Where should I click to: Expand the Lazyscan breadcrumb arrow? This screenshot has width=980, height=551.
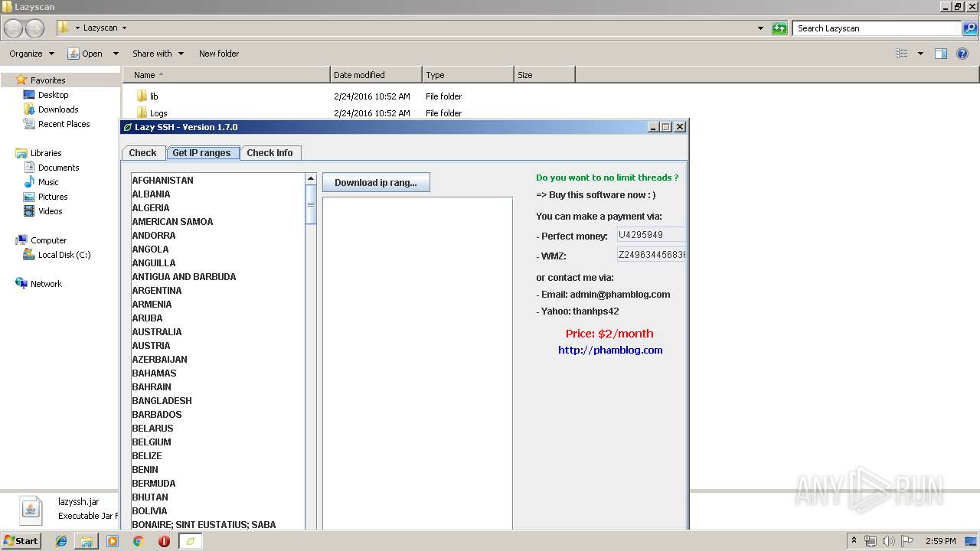pyautogui.click(x=124, y=28)
